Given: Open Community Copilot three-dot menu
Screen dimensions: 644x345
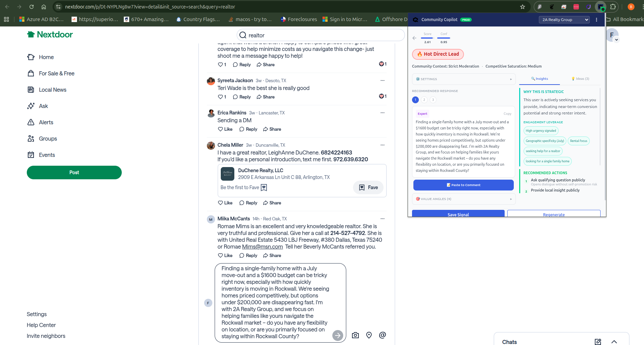Looking at the screenshot, I should pyautogui.click(x=597, y=20).
